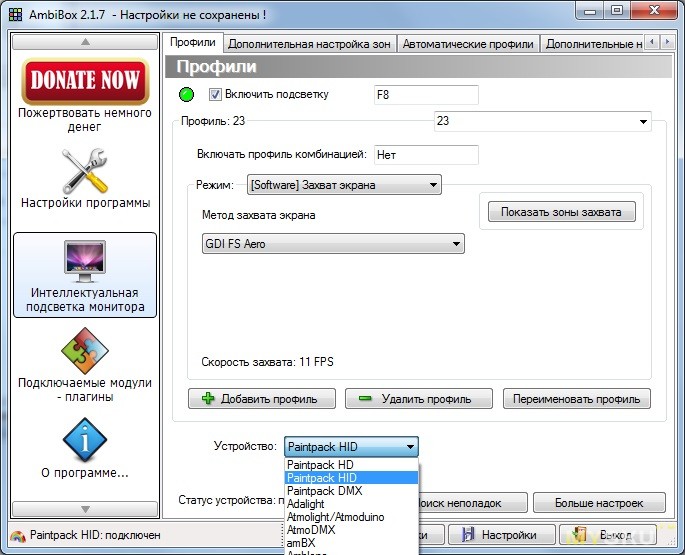Click the Выход button

(x=608, y=535)
